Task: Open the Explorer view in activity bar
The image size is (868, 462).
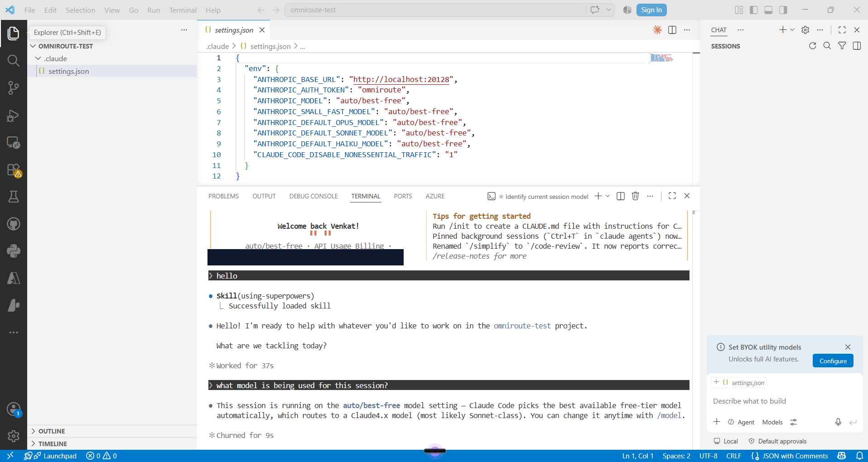Action: pos(13,33)
